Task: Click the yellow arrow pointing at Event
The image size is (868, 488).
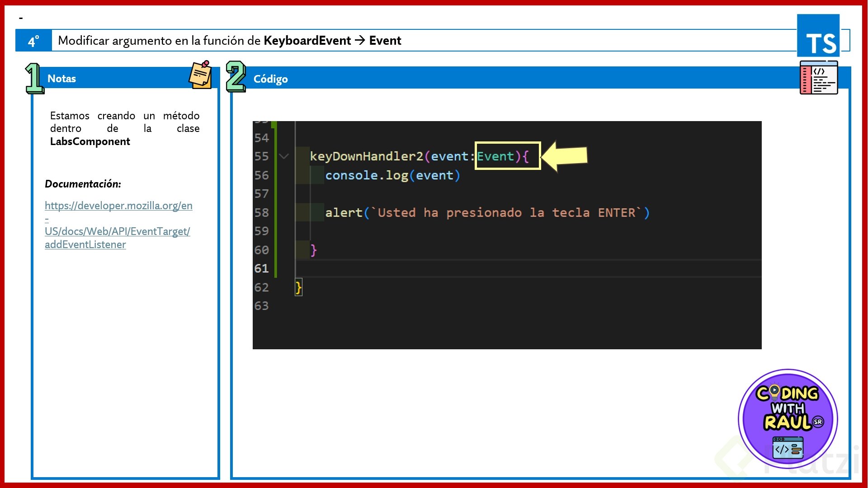Action: [x=564, y=156]
